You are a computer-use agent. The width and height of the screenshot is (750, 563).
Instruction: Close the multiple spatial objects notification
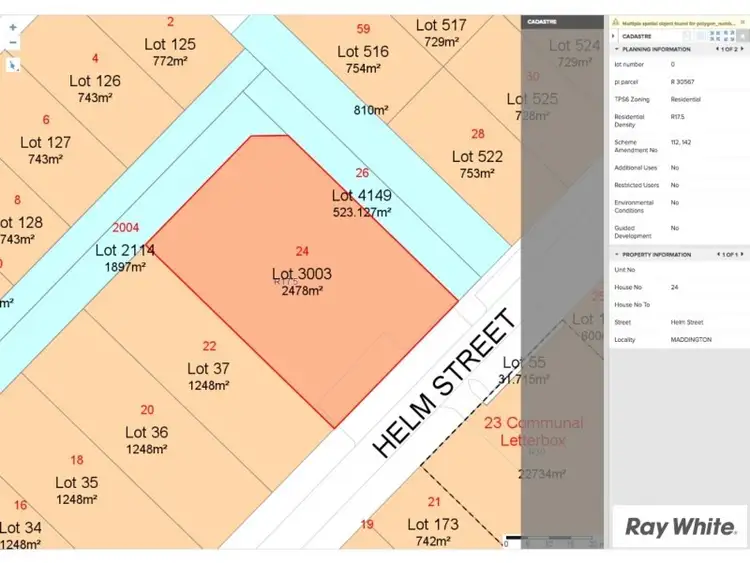point(741,21)
